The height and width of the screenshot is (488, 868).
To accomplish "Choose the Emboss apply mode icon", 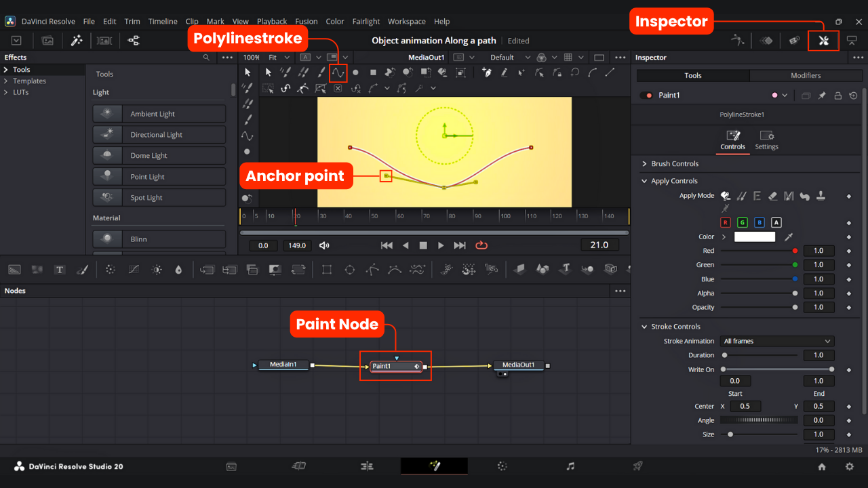I will point(757,197).
